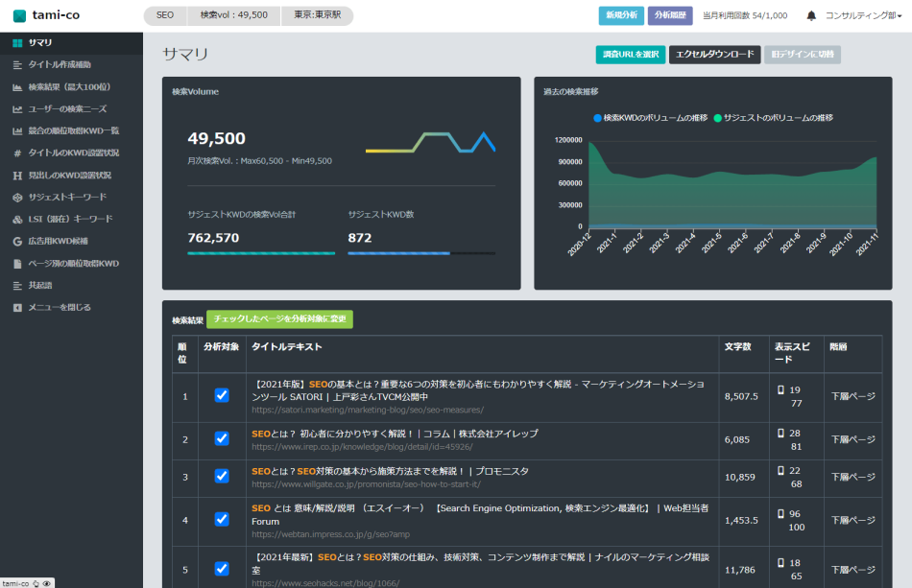This screenshot has height=588, width=912.
Task: Click the tami-co logo icon
Action: coord(19,15)
